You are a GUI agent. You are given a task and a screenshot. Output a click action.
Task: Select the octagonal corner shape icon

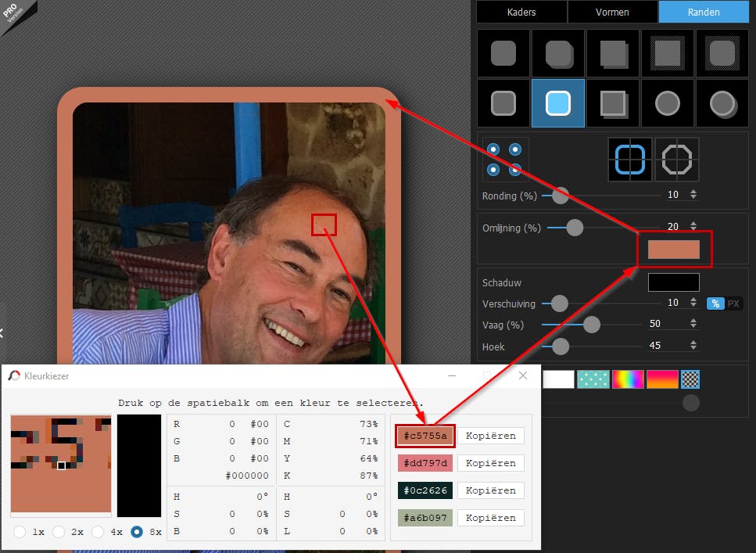click(x=676, y=160)
